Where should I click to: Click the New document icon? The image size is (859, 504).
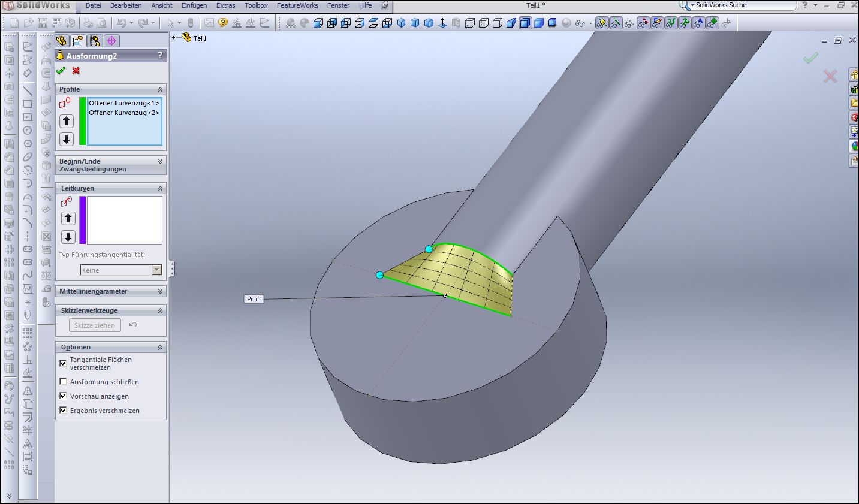14,23
